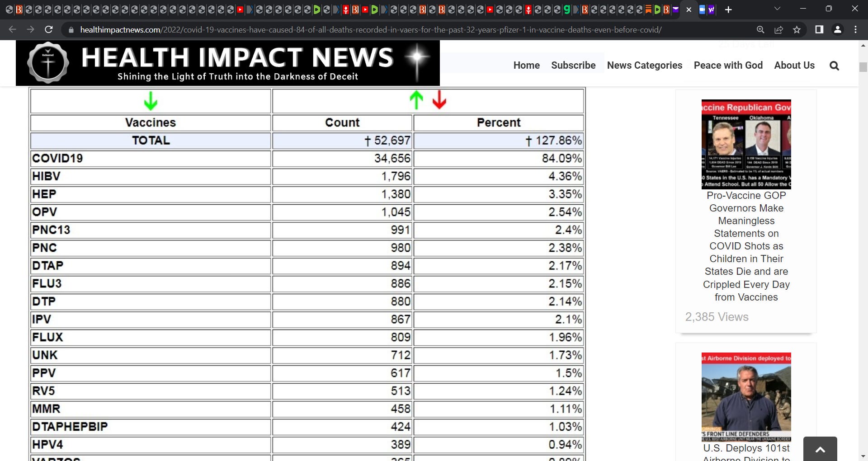Select the DTAP row label
868x461 pixels.
[47, 266]
